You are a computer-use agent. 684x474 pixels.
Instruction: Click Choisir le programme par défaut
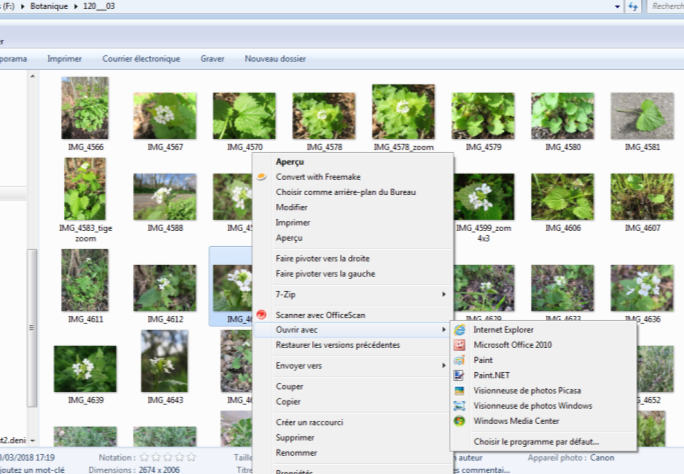tap(536, 441)
